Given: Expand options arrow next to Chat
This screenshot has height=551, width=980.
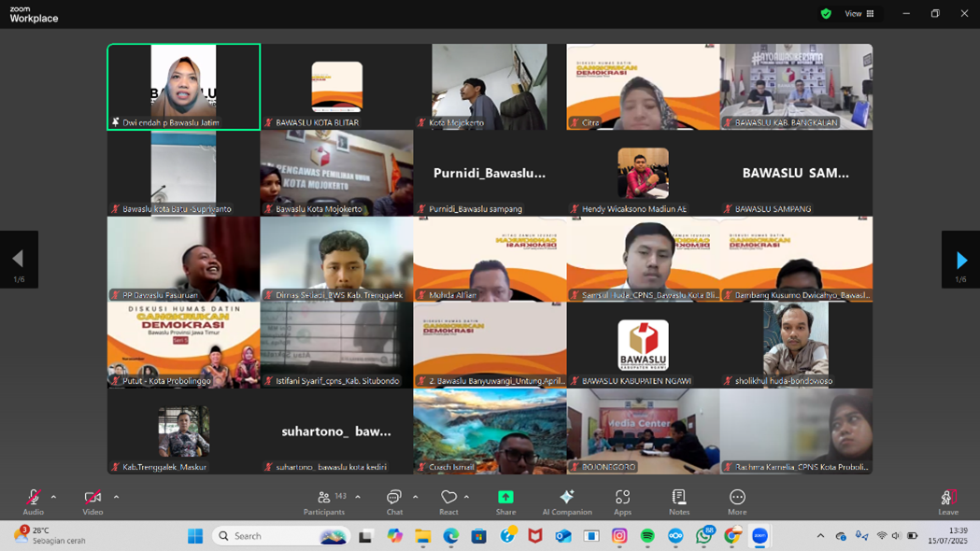Looking at the screenshot, I should click(x=415, y=497).
